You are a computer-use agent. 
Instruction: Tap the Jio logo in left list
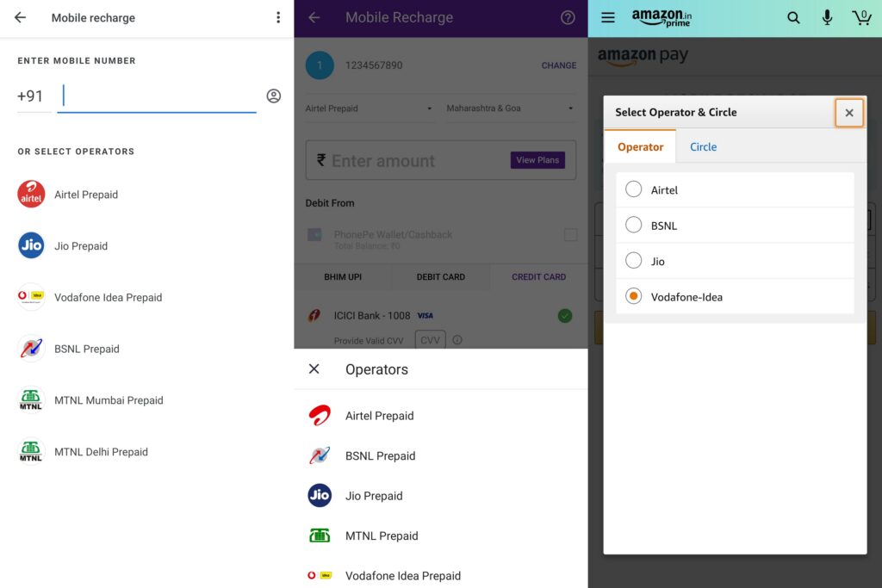tap(31, 245)
